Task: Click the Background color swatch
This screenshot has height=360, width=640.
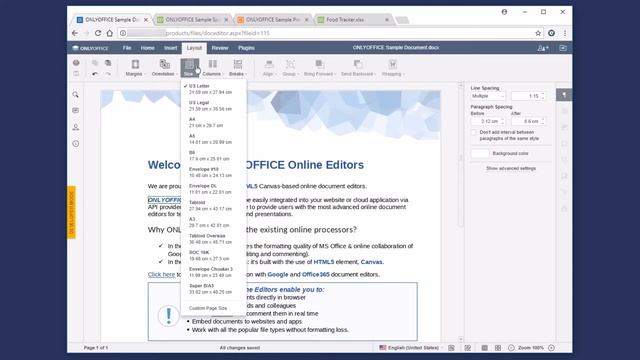Action: coord(480,153)
